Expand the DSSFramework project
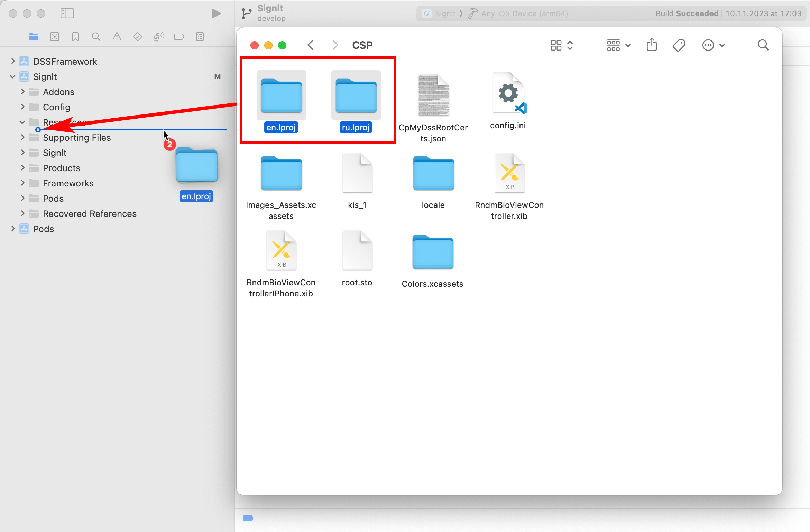The height and width of the screenshot is (532, 810). coord(13,61)
